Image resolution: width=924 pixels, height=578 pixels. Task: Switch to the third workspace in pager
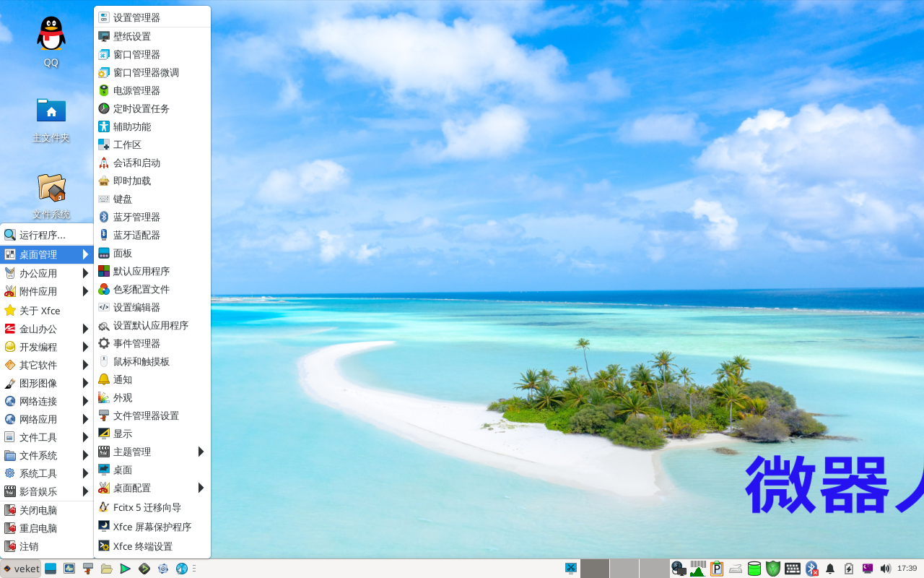click(654, 569)
